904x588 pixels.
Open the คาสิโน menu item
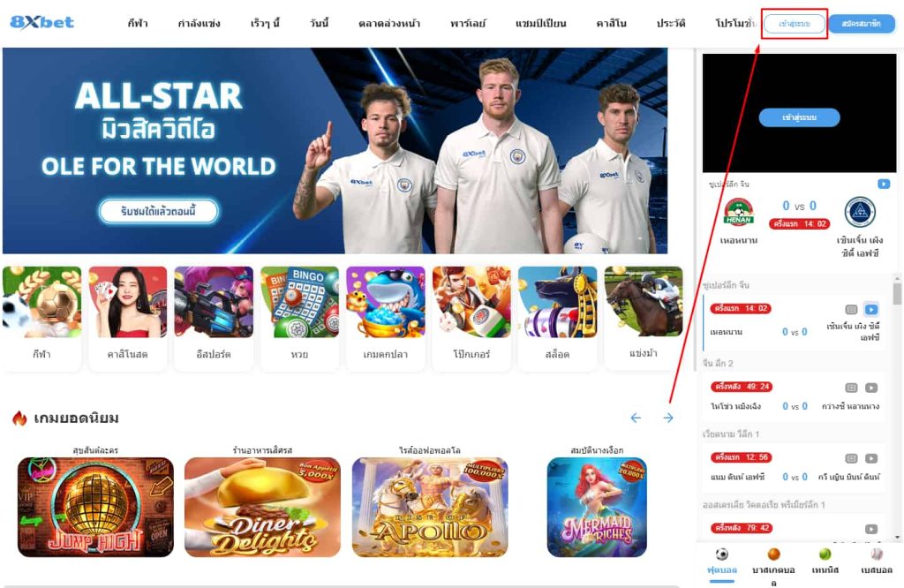coord(611,23)
